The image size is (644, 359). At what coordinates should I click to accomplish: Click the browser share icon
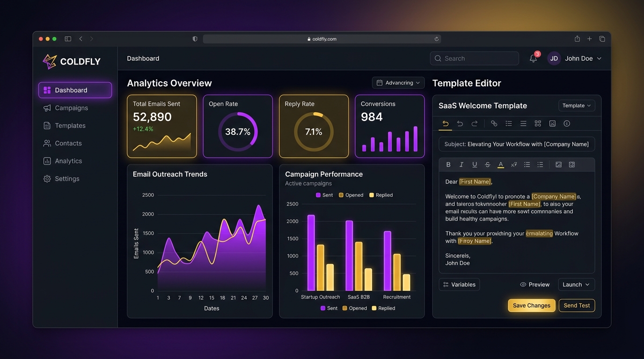click(x=577, y=39)
